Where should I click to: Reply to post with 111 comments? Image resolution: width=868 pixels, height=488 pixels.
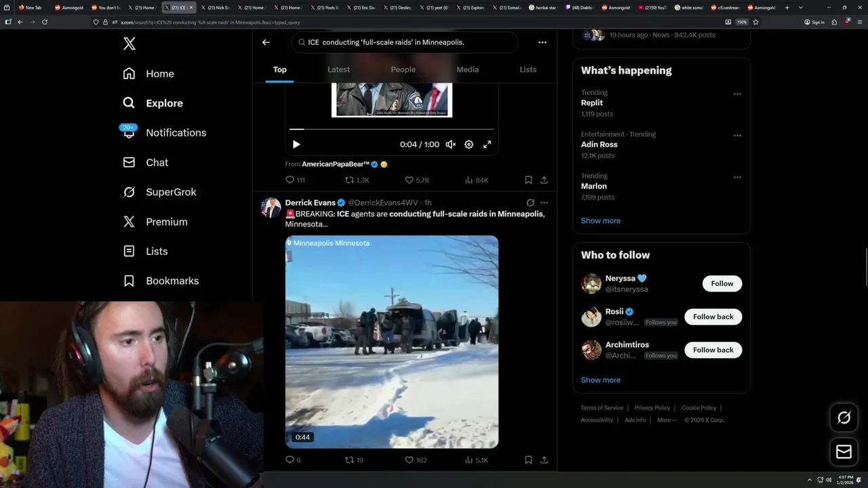coord(295,180)
